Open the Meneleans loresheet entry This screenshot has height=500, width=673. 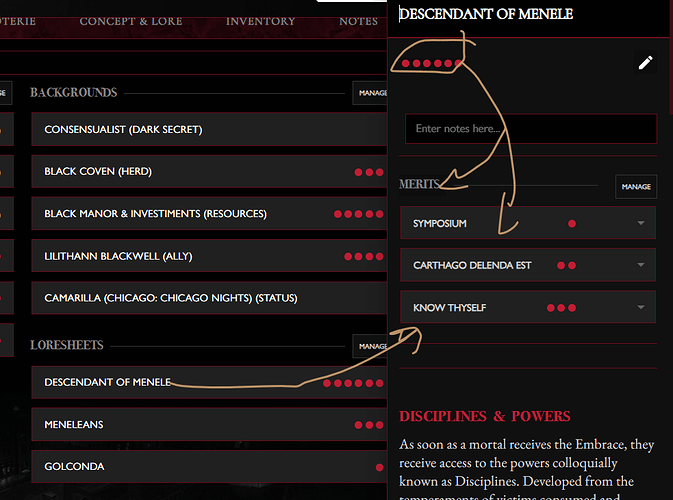209,424
